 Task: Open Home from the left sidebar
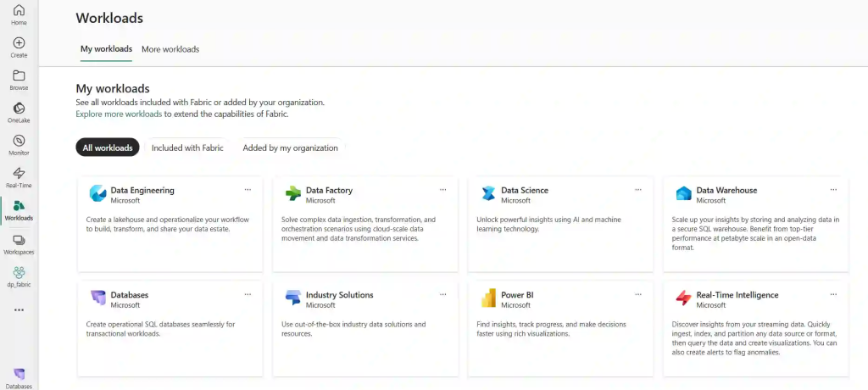19,15
